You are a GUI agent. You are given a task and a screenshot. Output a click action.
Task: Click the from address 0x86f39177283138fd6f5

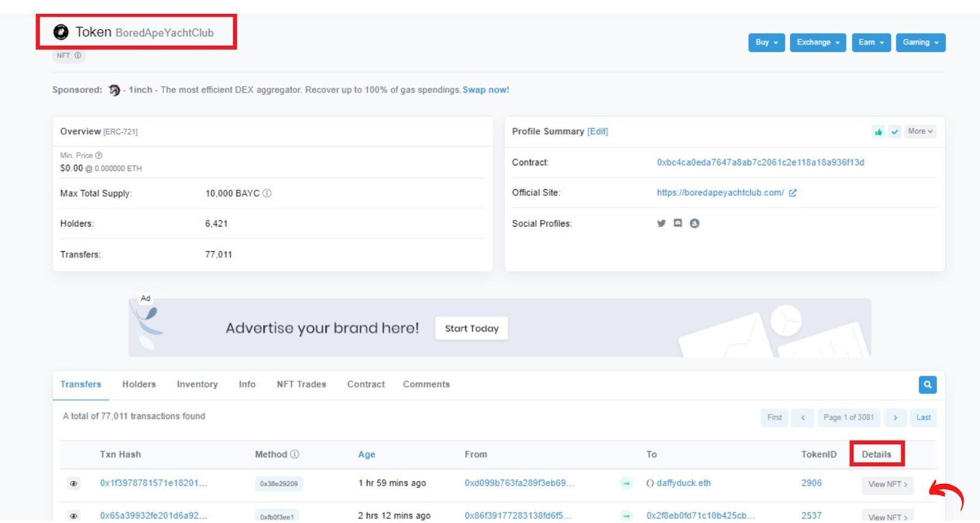coord(518,516)
